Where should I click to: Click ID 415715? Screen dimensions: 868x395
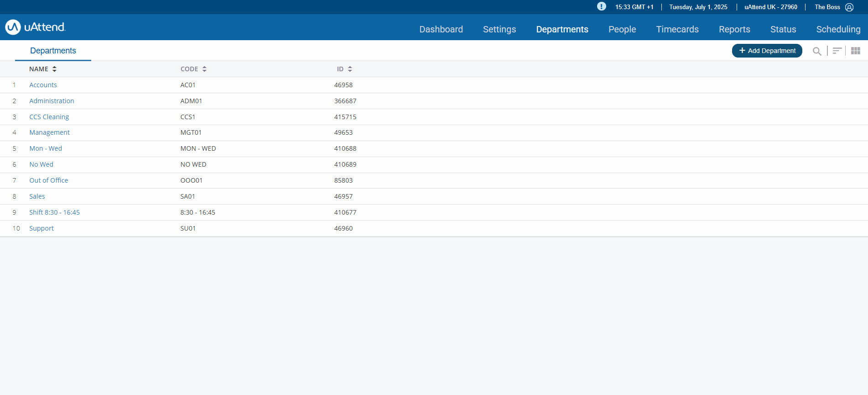point(345,117)
